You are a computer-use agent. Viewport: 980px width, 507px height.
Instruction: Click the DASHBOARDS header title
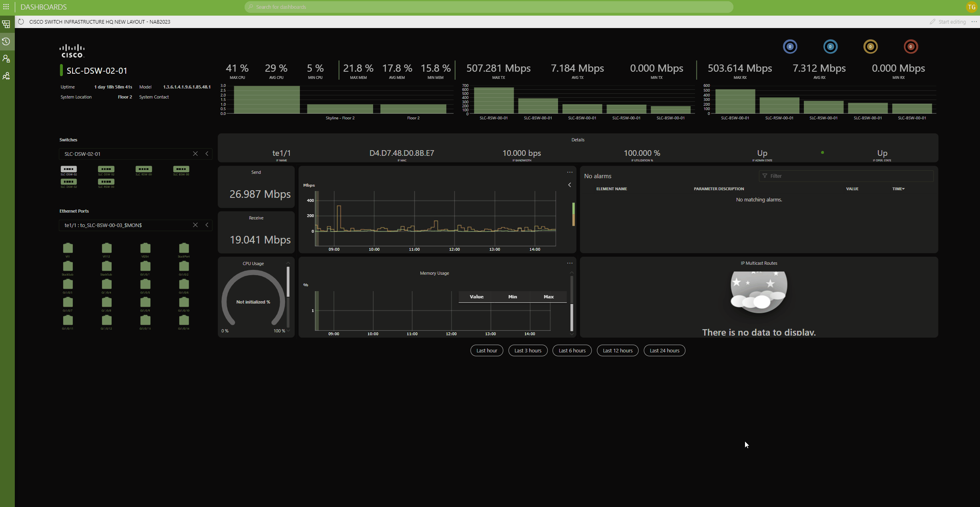click(43, 7)
